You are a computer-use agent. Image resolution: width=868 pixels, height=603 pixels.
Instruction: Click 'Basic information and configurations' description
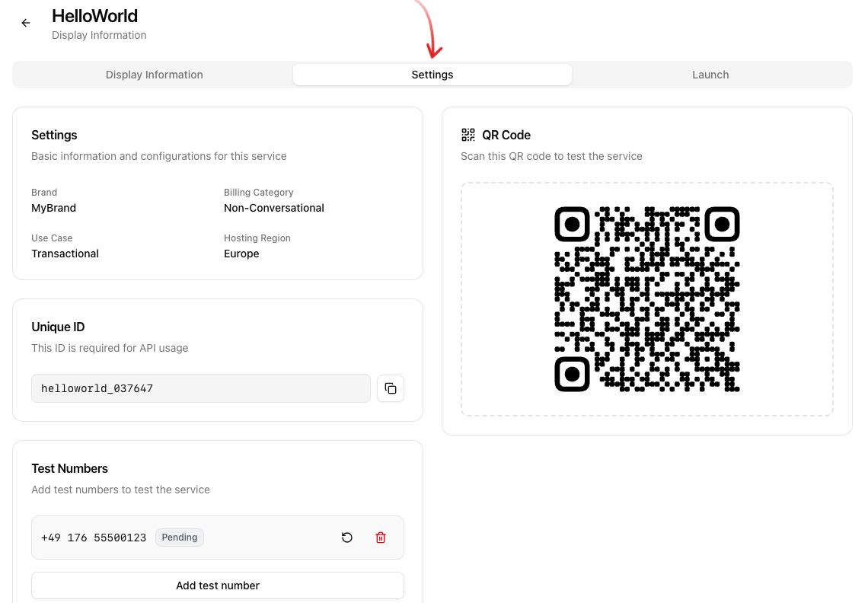click(159, 156)
